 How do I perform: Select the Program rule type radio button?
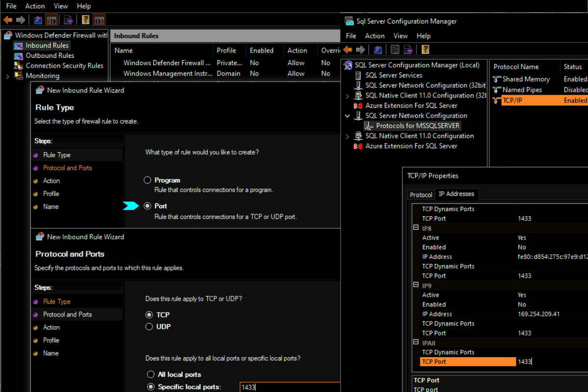(147, 180)
